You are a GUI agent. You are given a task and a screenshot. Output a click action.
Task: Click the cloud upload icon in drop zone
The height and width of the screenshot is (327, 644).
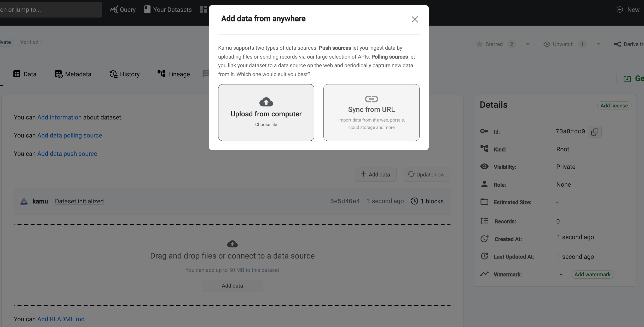(232, 244)
